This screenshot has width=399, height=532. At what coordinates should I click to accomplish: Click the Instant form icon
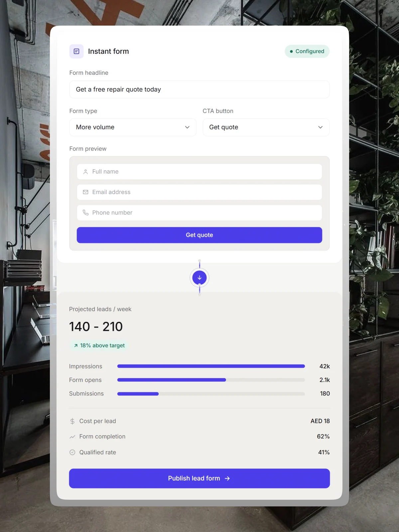pos(76,51)
